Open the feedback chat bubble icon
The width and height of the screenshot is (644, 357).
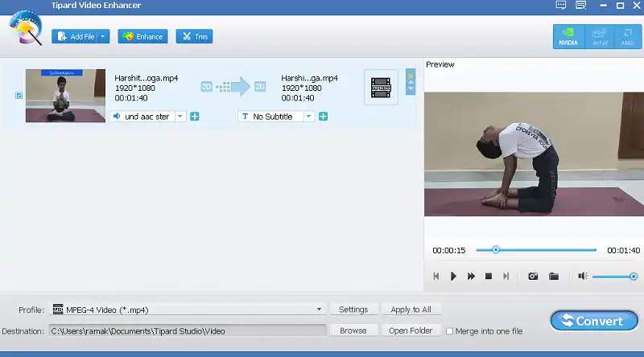tap(561, 6)
